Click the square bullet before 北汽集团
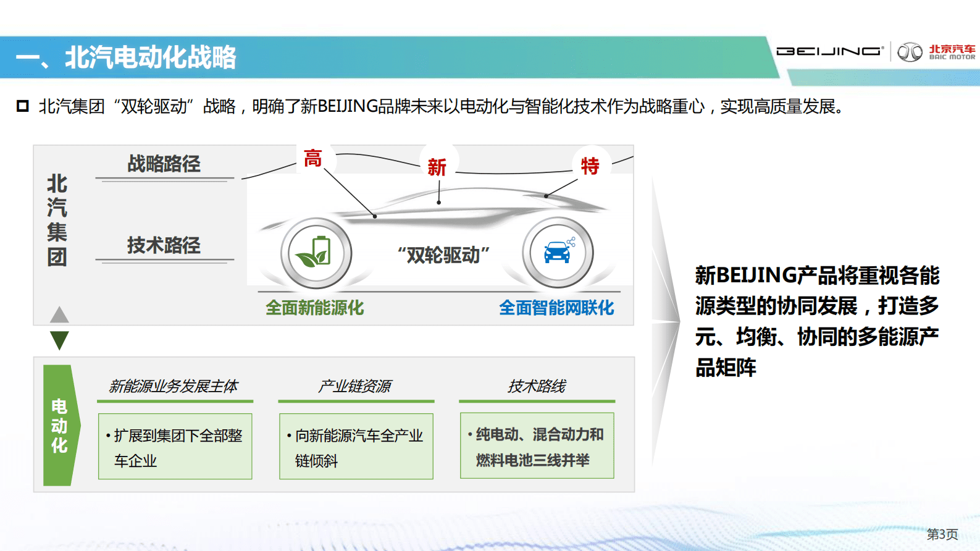Viewport: 980px width, 551px height. [x=23, y=106]
